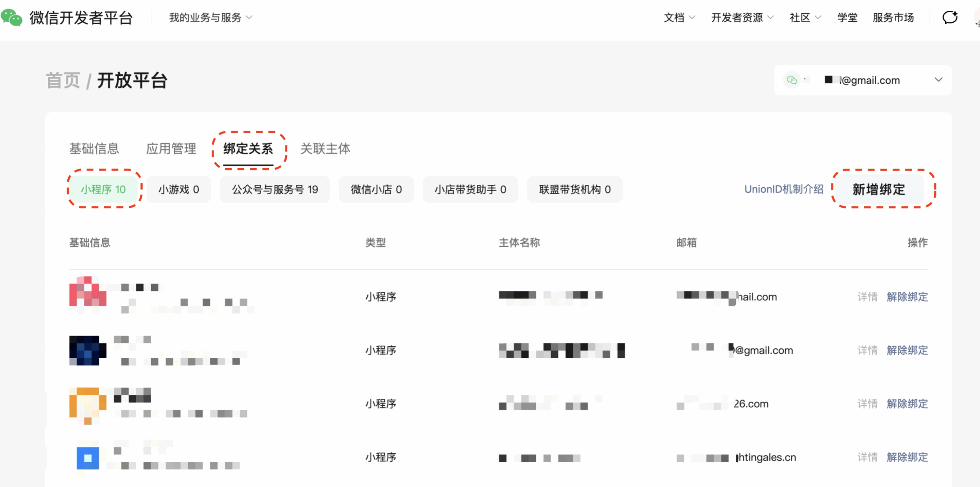Expand the 我的业务与服务 dropdown

pyautogui.click(x=211, y=18)
